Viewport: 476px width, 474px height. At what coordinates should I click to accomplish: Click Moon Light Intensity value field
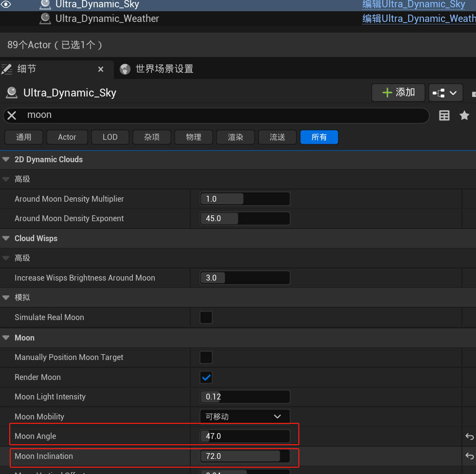coord(245,397)
